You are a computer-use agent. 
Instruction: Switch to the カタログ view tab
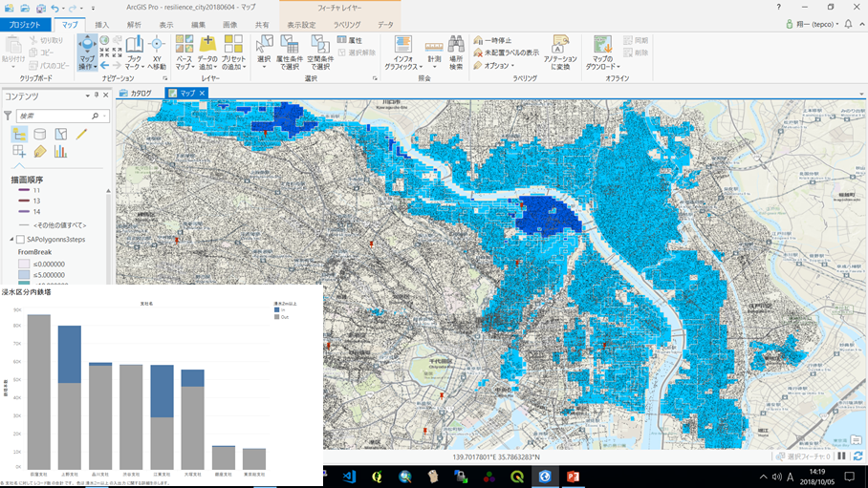tap(136, 93)
